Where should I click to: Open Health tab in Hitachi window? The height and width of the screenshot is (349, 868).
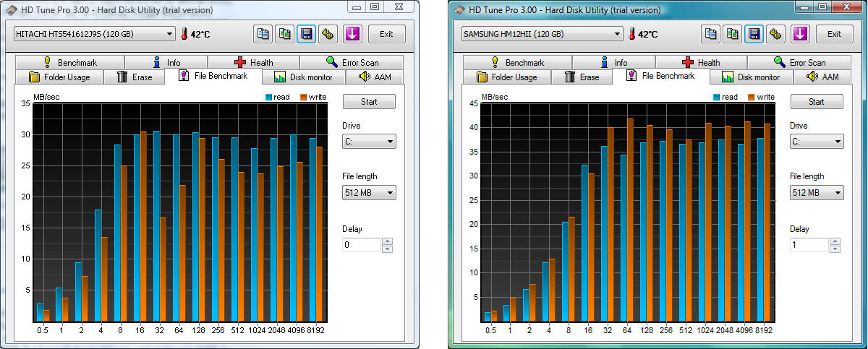coord(253,63)
